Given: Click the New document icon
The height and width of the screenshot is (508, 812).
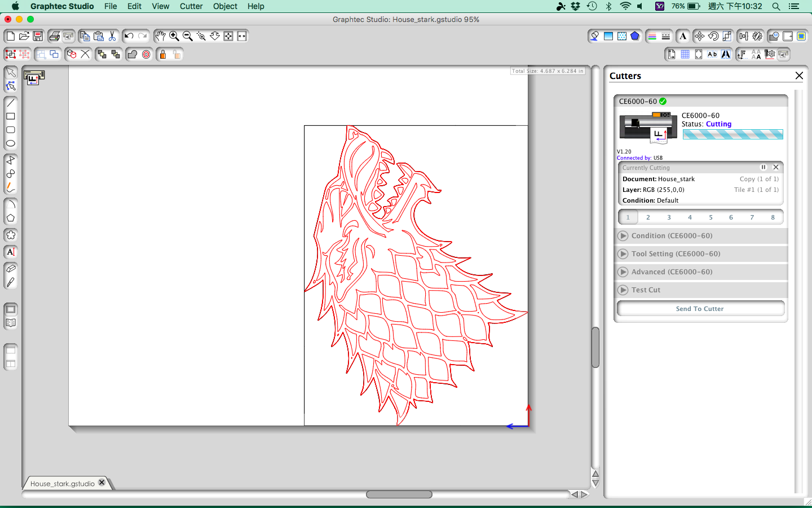Looking at the screenshot, I should coord(10,36).
